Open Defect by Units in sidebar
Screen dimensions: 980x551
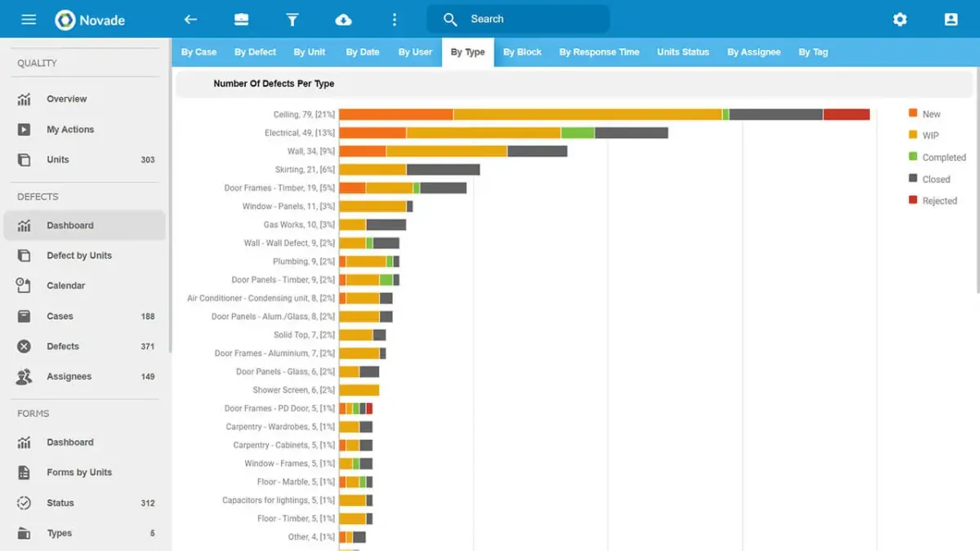coord(78,256)
